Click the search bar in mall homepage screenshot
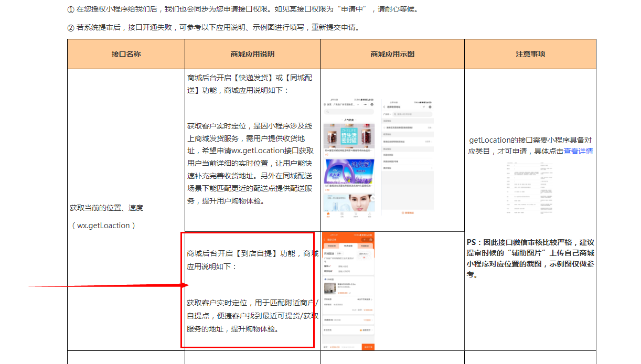 click(x=349, y=113)
